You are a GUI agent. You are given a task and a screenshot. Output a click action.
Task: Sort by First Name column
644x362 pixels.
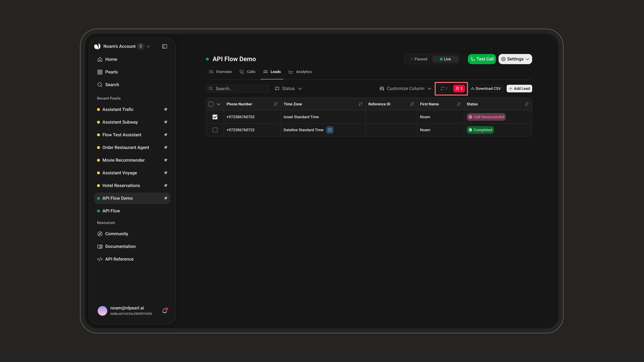pyautogui.click(x=459, y=104)
